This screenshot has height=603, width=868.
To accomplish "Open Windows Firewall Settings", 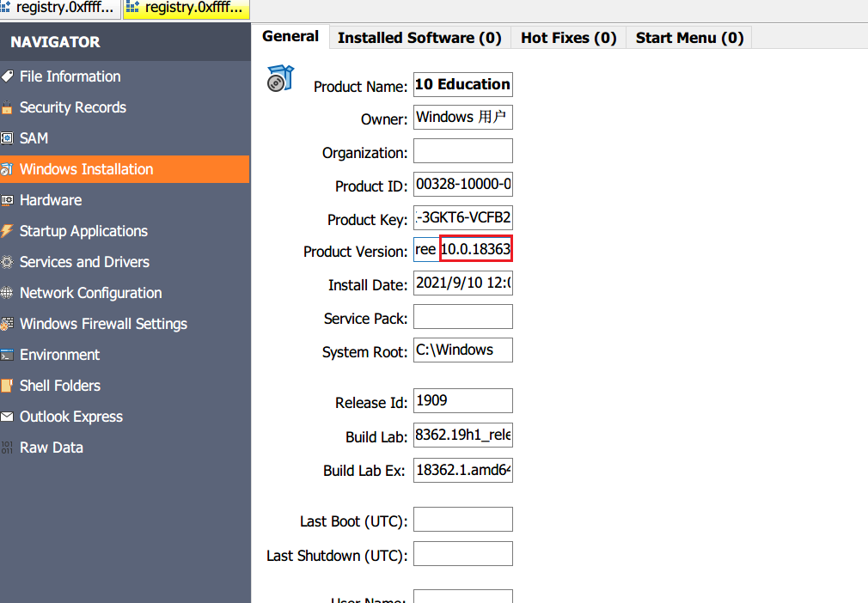I will pyautogui.click(x=125, y=324).
